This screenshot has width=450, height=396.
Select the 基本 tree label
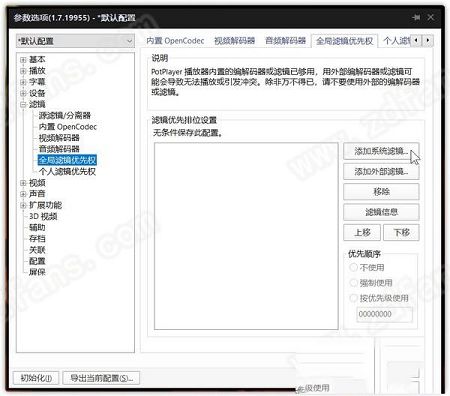pyautogui.click(x=37, y=60)
